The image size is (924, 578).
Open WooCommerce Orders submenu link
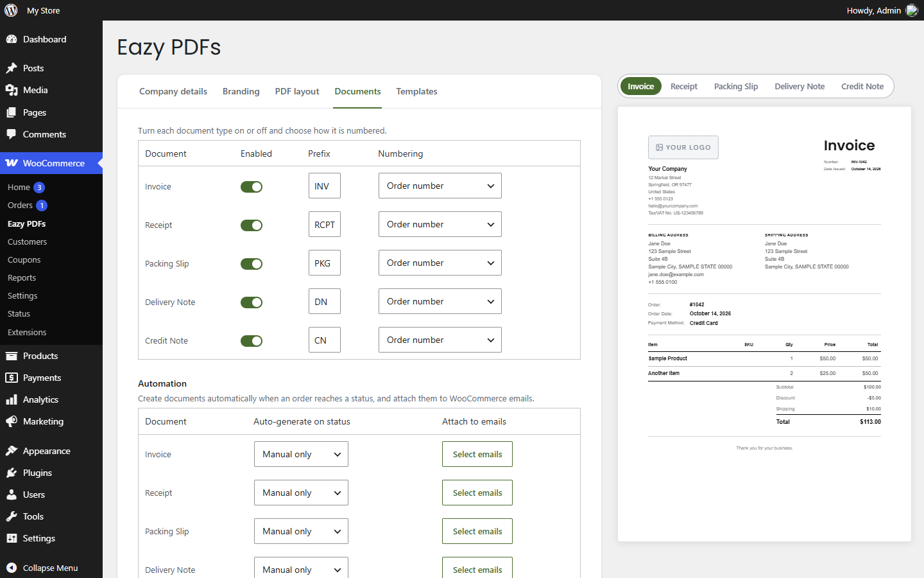coord(20,206)
